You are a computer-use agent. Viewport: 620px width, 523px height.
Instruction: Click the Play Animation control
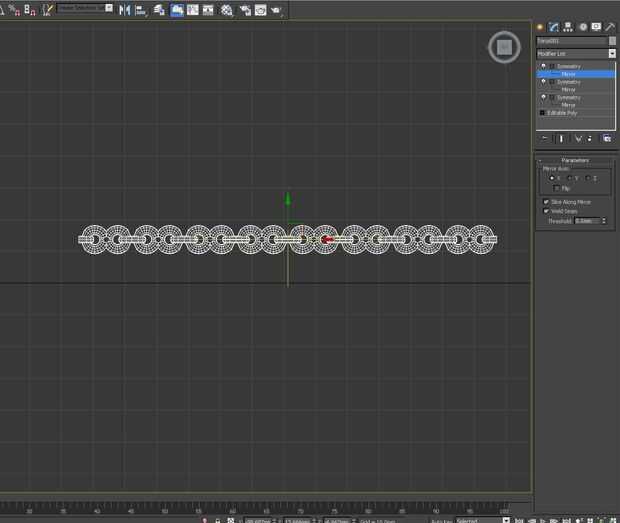coord(542,520)
